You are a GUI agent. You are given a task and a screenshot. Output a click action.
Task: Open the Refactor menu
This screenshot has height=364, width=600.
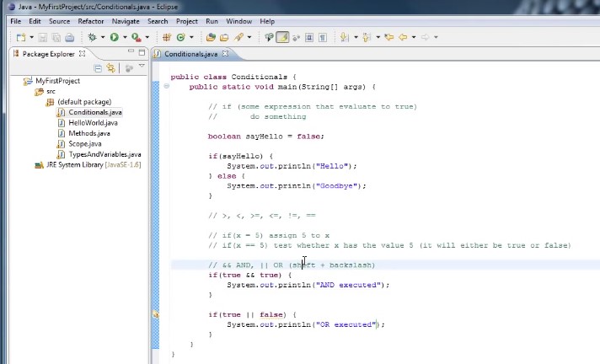90,21
